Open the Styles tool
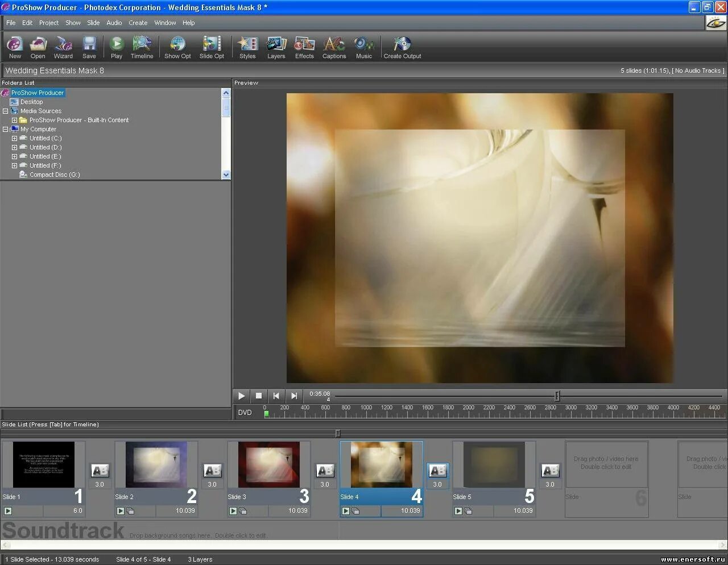Screen dimensions: 728x565 247,47
